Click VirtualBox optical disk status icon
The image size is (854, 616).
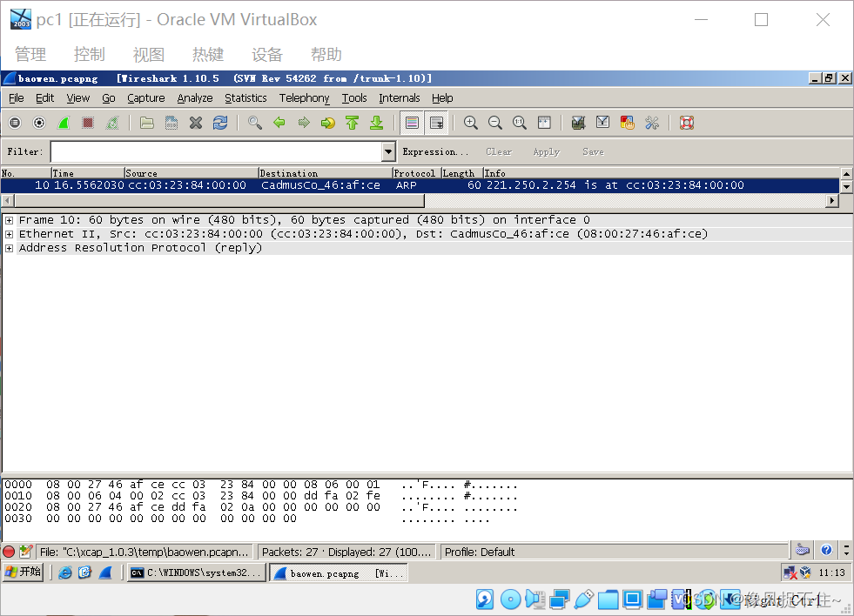click(x=510, y=599)
